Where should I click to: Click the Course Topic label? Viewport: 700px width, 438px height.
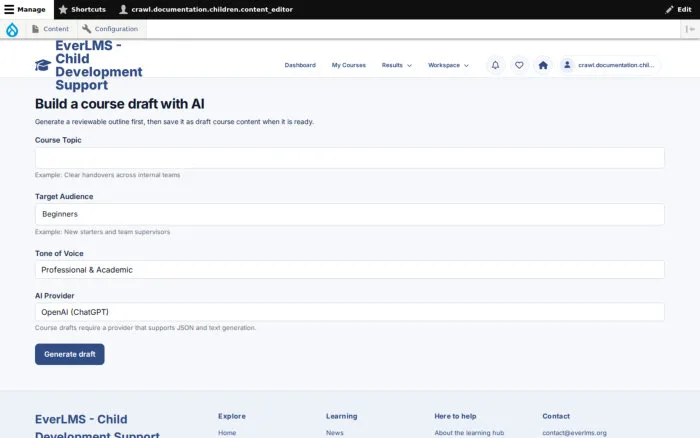[58, 140]
